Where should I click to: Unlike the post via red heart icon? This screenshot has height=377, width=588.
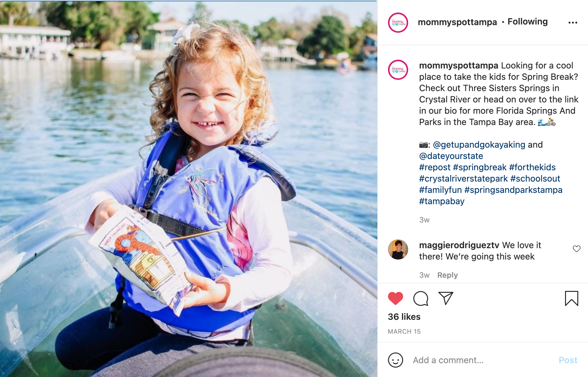point(395,298)
